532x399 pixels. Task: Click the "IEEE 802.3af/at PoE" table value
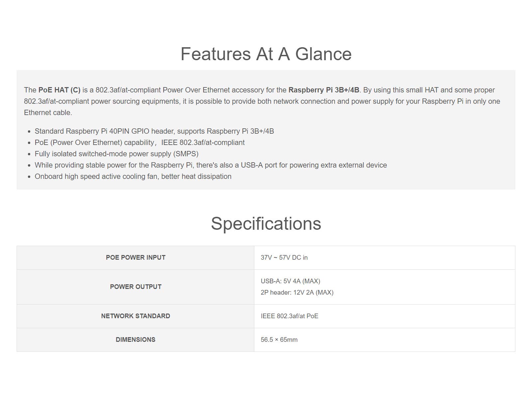click(x=289, y=316)
